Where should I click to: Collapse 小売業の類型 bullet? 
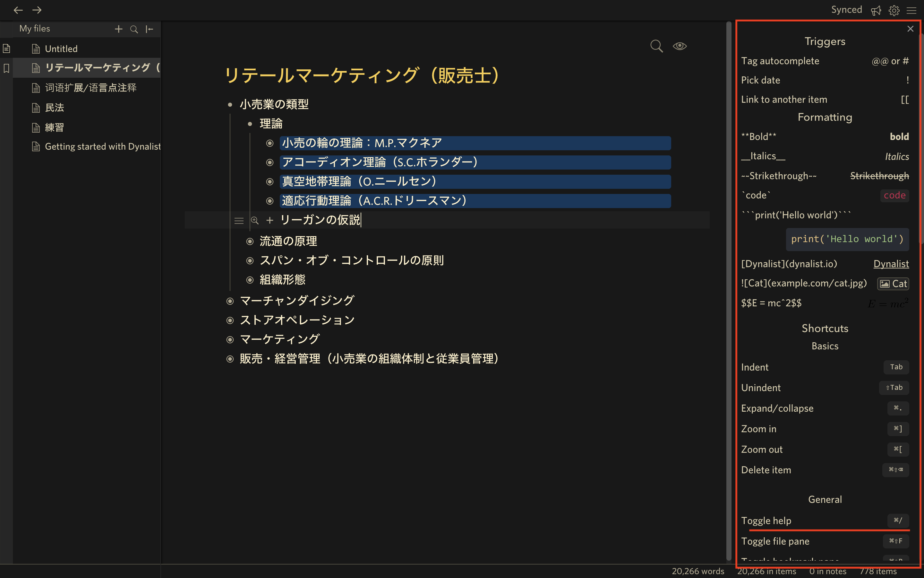230,104
